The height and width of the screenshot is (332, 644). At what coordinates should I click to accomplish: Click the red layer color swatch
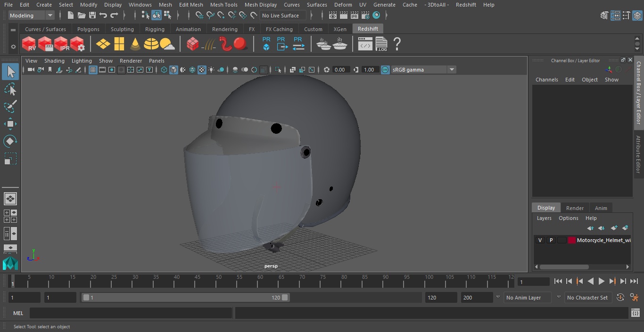tap(572, 240)
